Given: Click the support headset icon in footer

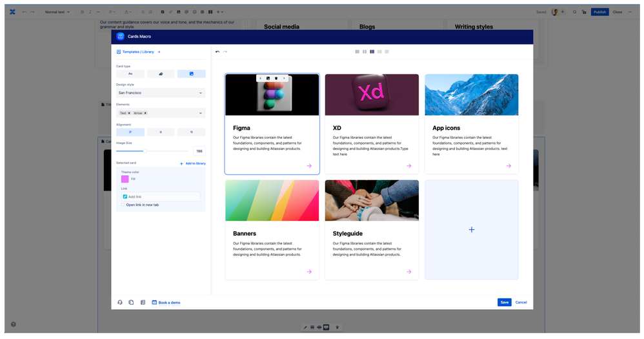Looking at the screenshot, I should 120,302.
